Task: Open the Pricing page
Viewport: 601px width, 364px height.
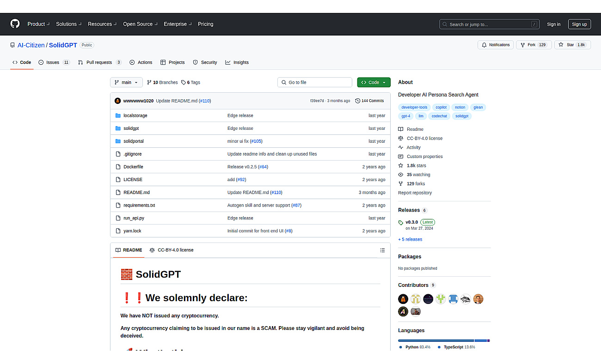Action: tap(206, 24)
